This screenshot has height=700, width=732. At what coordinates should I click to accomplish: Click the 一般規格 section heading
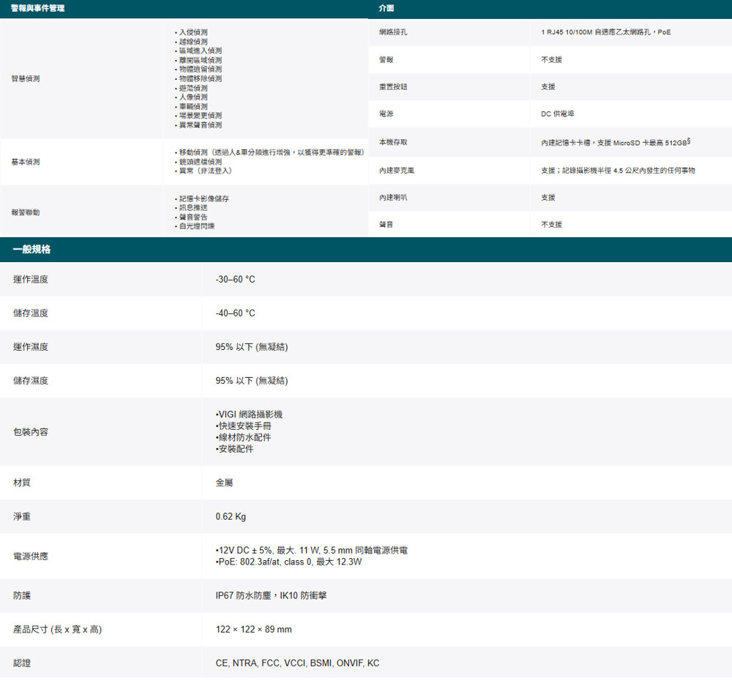click(x=31, y=250)
